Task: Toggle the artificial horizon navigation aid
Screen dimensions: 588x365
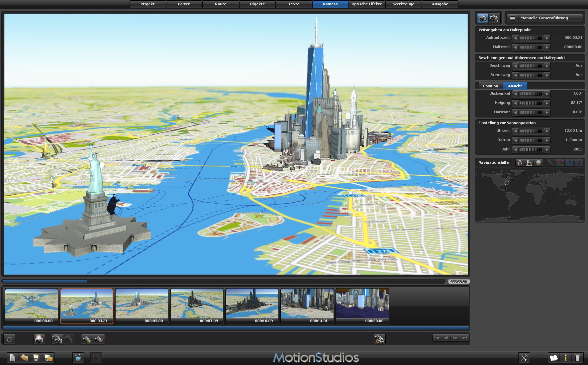Action: pos(539,162)
